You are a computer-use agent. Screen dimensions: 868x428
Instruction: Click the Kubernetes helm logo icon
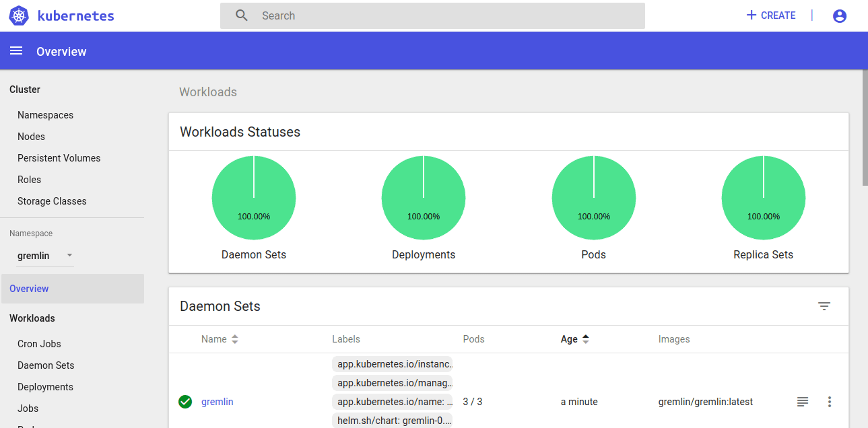(19, 16)
